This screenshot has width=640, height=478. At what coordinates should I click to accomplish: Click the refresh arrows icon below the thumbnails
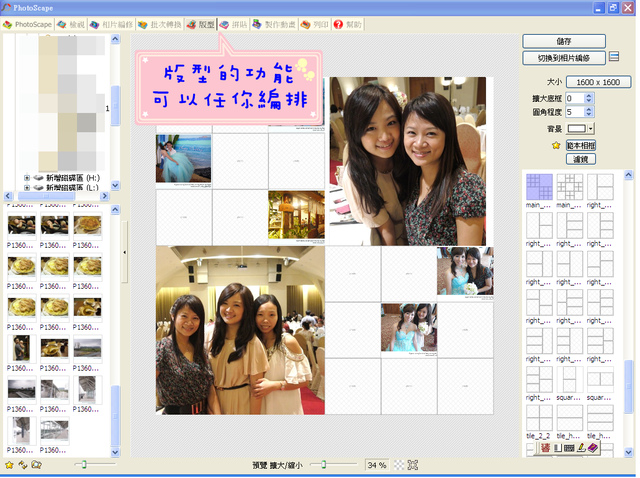[x=23, y=465]
